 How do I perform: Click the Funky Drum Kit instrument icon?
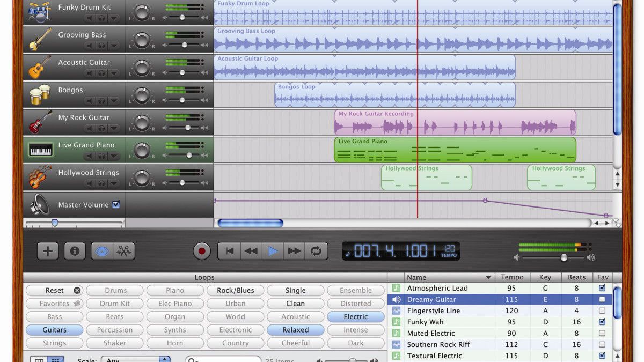click(x=40, y=12)
